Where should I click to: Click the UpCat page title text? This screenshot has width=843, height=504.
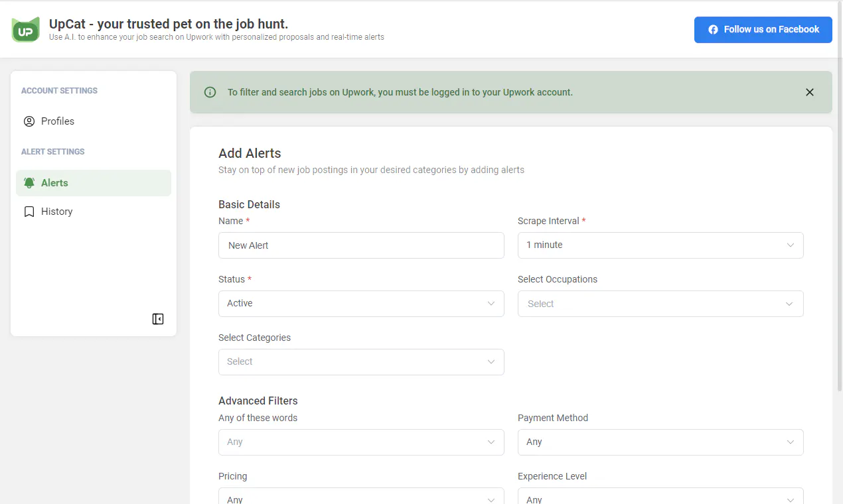coord(169,24)
